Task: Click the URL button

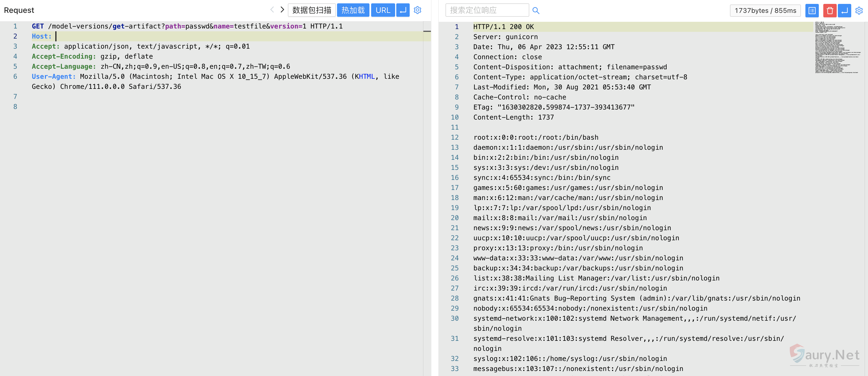Action: pos(383,10)
